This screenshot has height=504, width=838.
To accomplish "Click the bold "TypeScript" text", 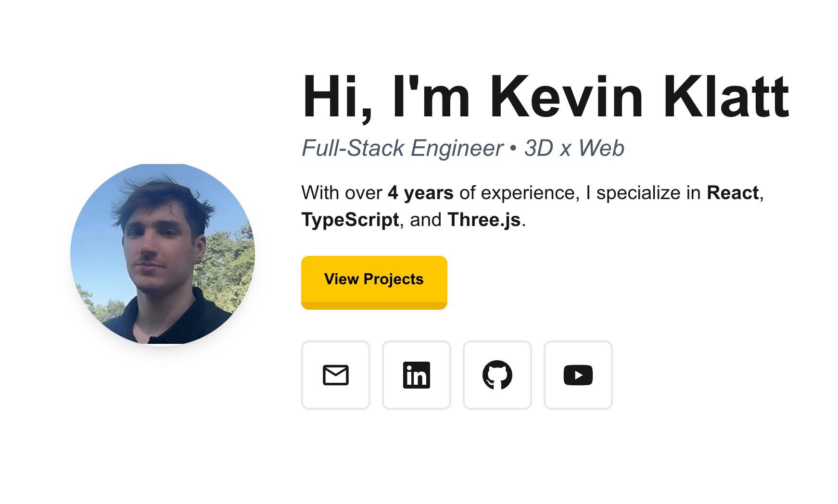I will (x=350, y=220).
